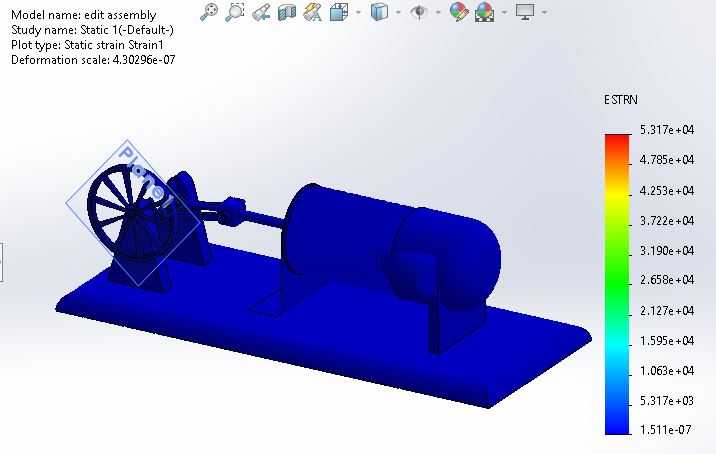Click the legend value 1.063e+04
The width and height of the screenshot is (716, 454).
(x=667, y=371)
